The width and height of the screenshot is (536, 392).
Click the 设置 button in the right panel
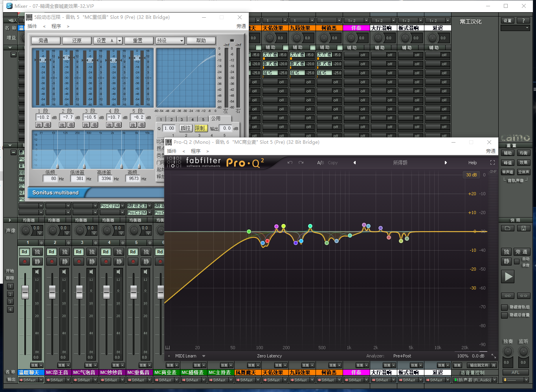tap(507, 21)
